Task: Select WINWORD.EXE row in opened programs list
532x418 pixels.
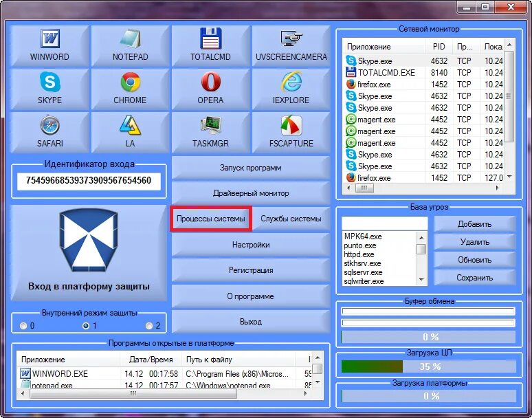Action: point(164,373)
